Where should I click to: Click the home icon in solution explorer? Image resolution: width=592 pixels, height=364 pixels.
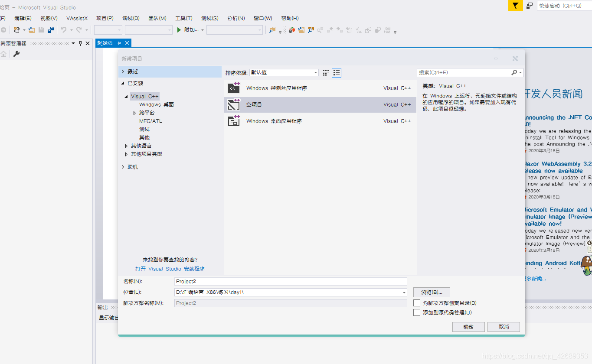[3, 54]
